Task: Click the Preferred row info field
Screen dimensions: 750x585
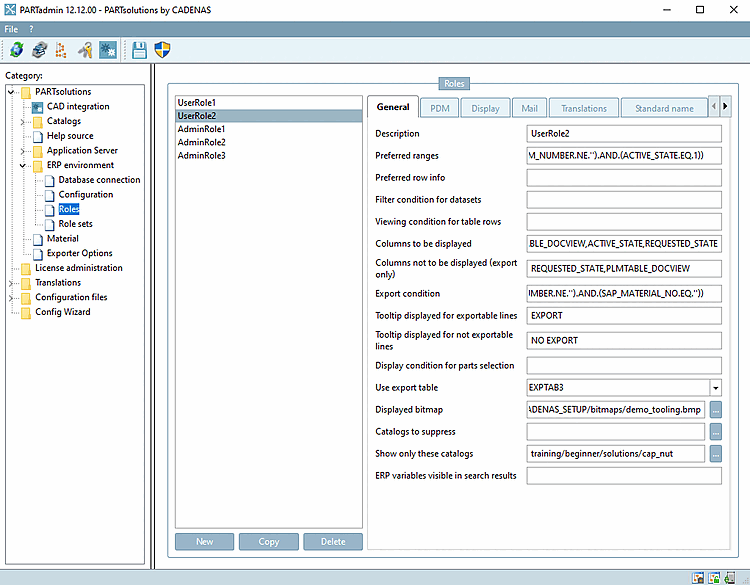Action: (624, 177)
